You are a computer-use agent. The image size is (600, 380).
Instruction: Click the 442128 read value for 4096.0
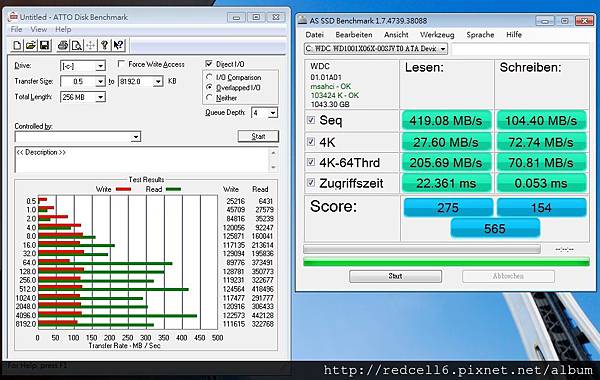[262, 315]
